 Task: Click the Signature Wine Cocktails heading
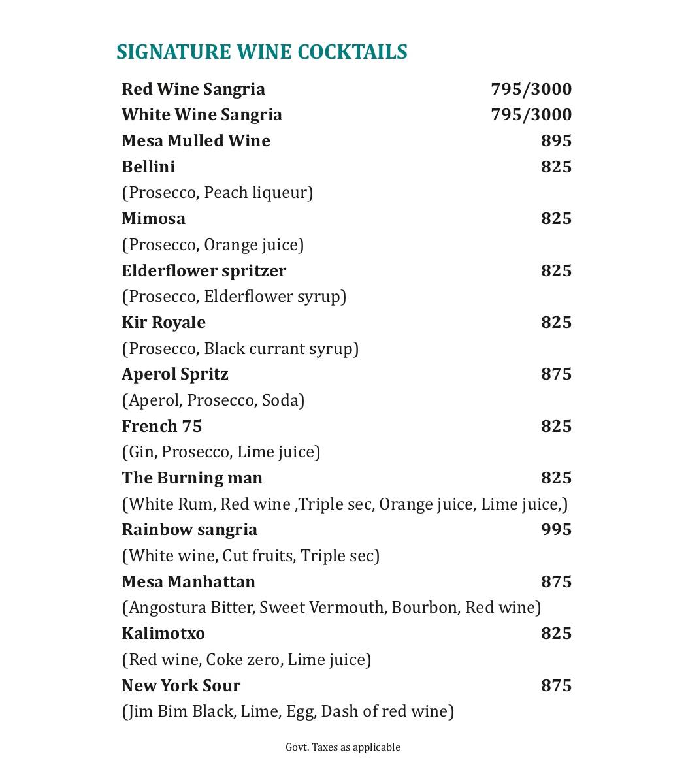tap(261, 52)
